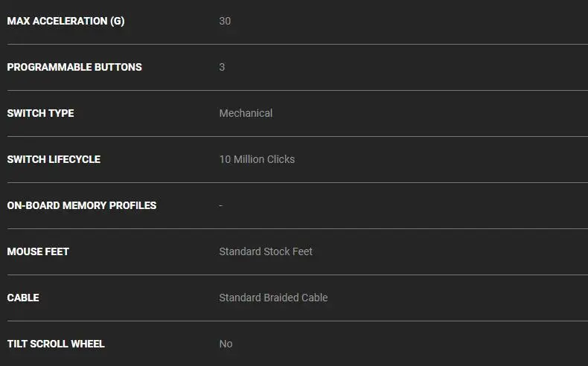
Task: Select the No value for tilt scroll wheel
Action: (226, 344)
